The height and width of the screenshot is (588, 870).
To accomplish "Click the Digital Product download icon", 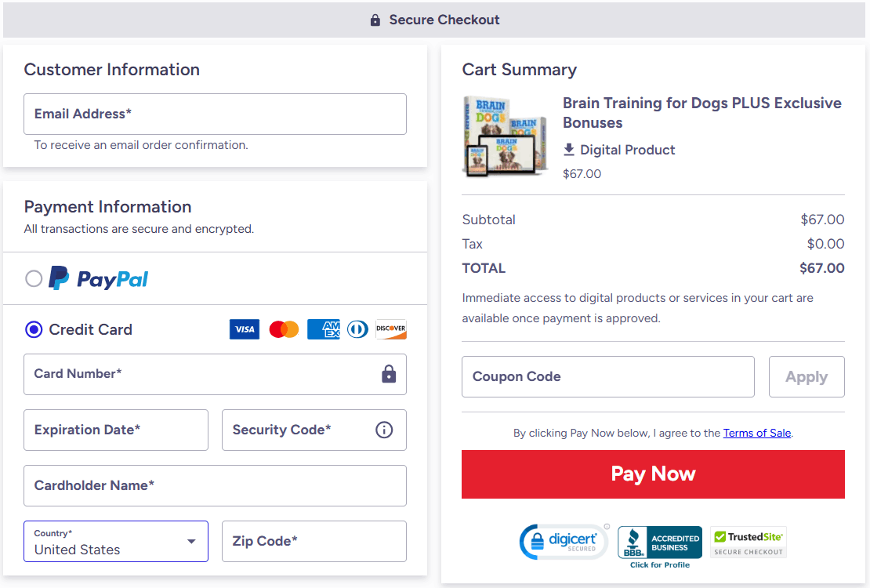I will tap(568, 150).
